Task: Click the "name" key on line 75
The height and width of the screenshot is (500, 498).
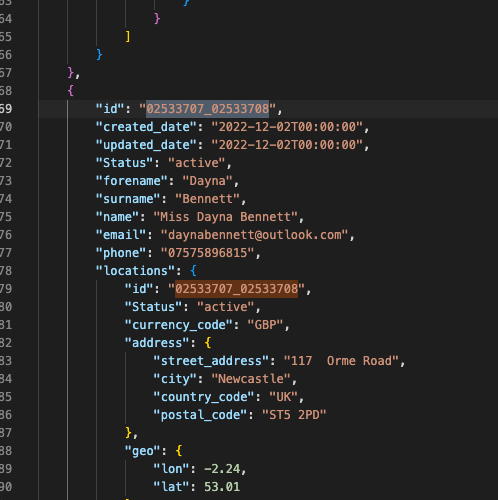Action: pos(117,217)
